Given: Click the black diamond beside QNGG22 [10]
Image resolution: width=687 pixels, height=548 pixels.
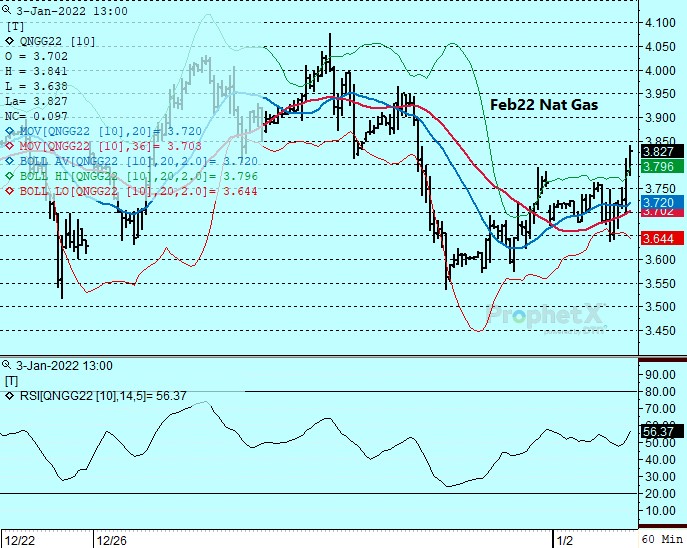Looking at the screenshot, I should click(x=9, y=41).
